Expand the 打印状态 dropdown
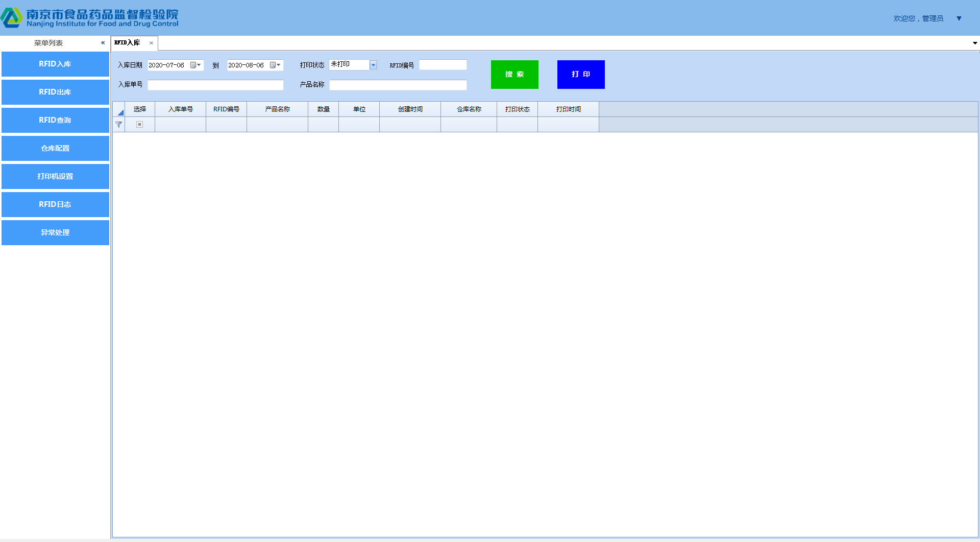Image resolution: width=980 pixels, height=542 pixels. click(x=373, y=65)
